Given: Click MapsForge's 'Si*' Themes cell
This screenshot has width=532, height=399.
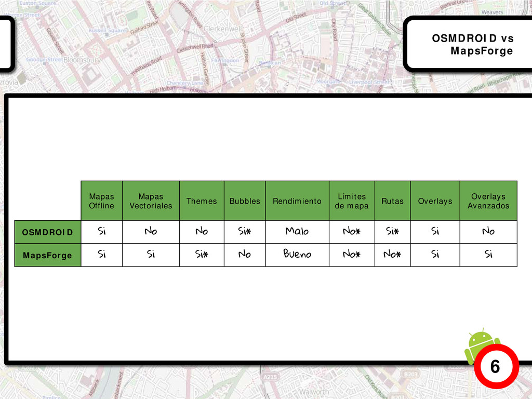Looking at the screenshot, I should tap(202, 255).
